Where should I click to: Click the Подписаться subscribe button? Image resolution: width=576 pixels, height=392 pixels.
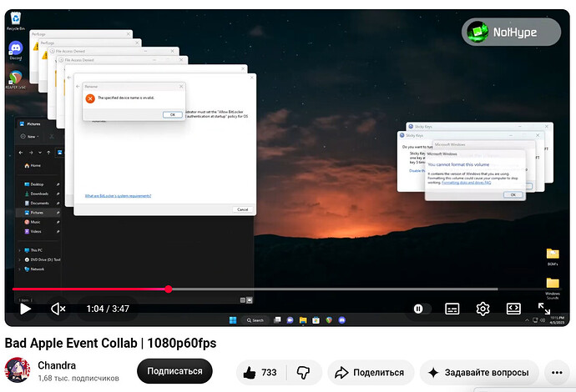[x=174, y=371]
